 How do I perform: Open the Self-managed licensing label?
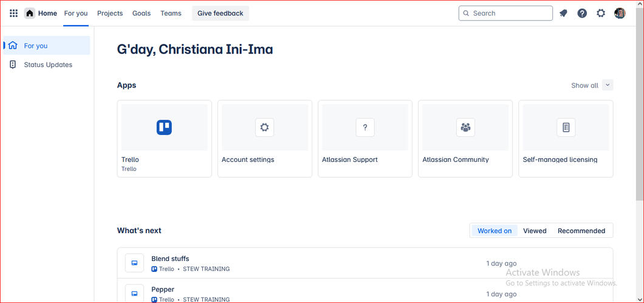point(560,159)
